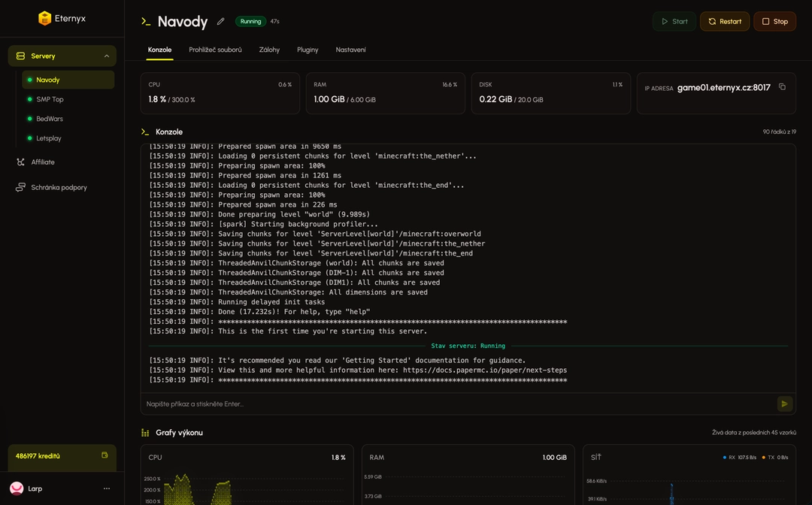Viewport: 812px width, 505px height.
Task: Click the wallet icon beside credits
Action: [105, 455]
